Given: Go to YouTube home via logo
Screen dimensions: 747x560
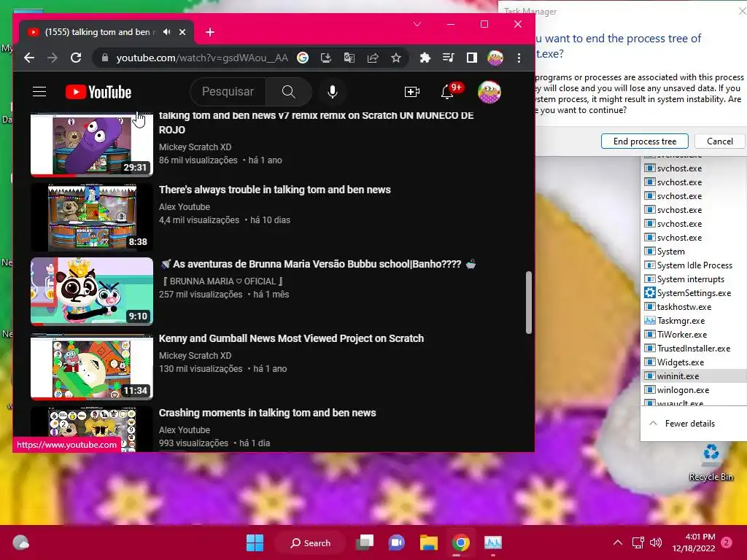Looking at the screenshot, I should [98, 92].
